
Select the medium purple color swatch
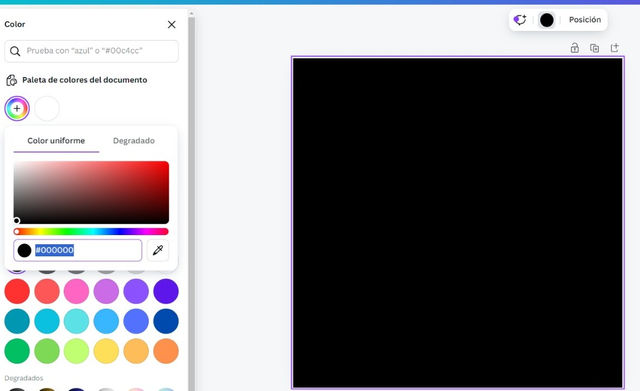pos(136,291)
